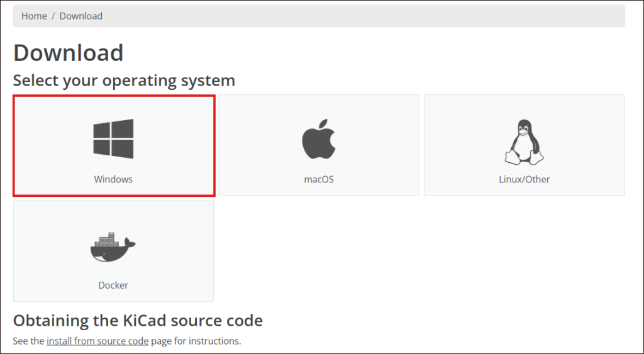
Task: Click Download in the breadcrumb trail
Action: 80,16
